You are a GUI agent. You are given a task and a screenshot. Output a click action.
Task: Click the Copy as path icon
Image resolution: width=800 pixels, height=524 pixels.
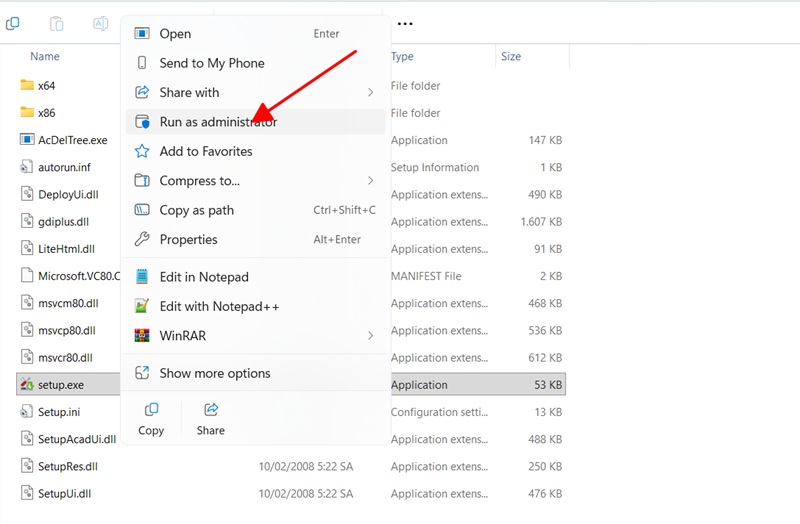(x=142, y=210)
